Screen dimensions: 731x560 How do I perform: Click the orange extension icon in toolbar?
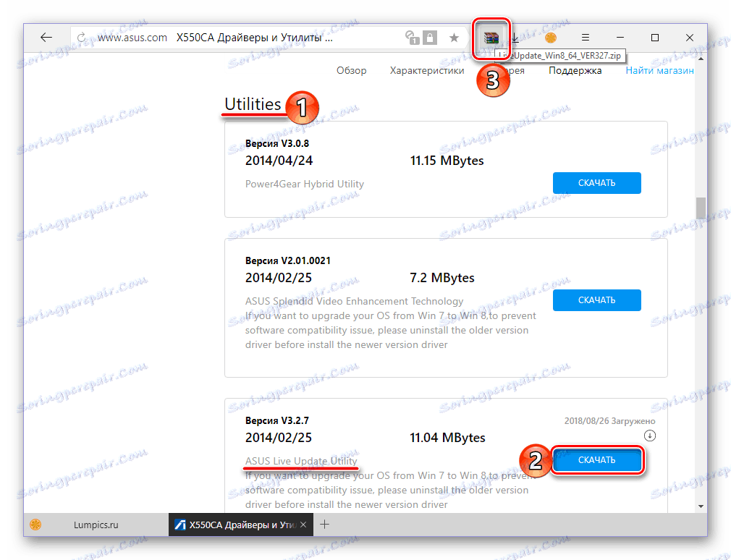pyautogui.click(x=551, y=38)
